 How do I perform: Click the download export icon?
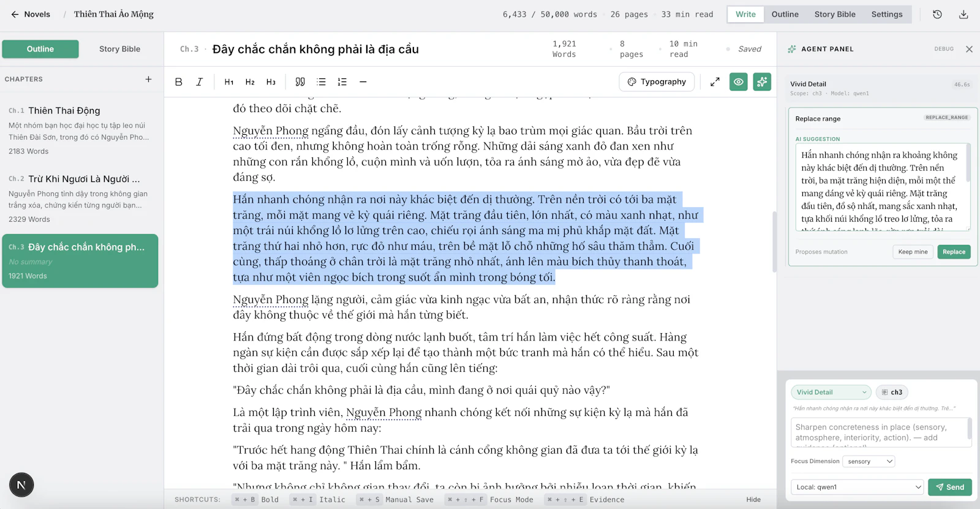click(x=963, y=14)
